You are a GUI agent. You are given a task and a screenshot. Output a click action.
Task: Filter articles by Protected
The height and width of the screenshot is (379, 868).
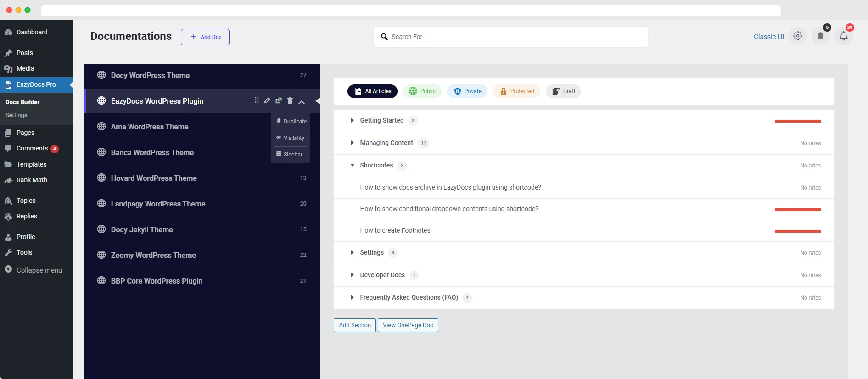pyautogui.click(x=517, y=91)
